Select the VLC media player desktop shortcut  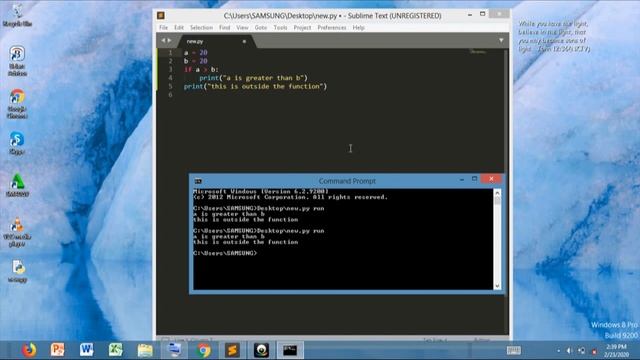17,232
